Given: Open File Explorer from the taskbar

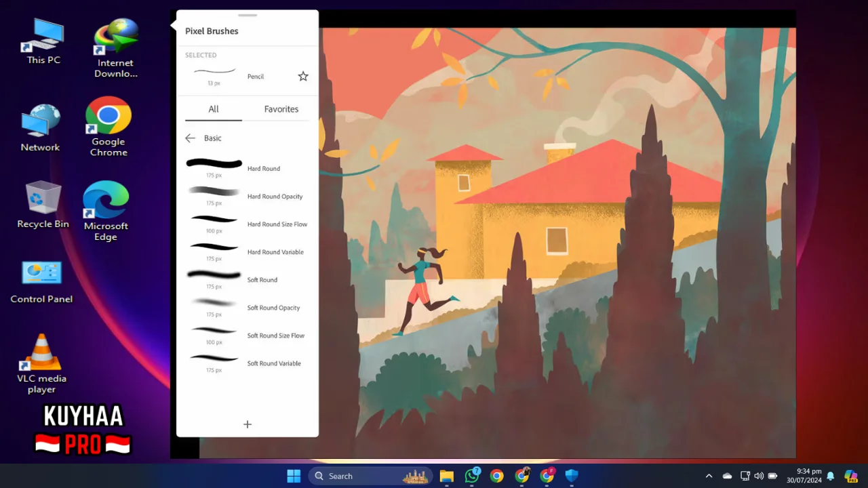Looking at the screenshot, I should (446, 476).
